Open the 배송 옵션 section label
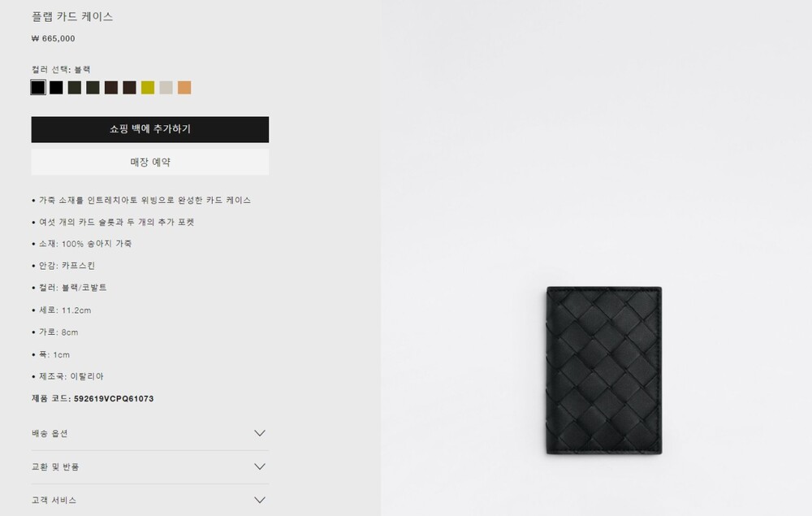This screenshot has width=812, height=516. (x=50, y=434)
